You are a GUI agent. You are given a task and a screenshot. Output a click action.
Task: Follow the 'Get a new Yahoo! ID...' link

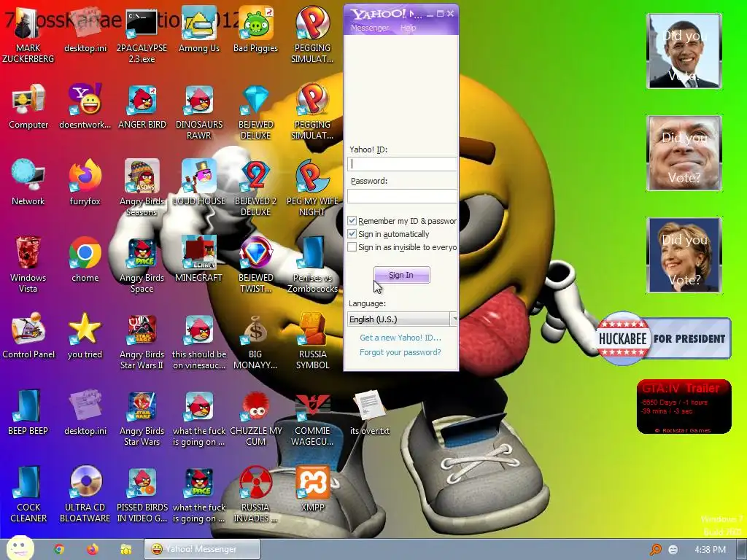point(400,338)
